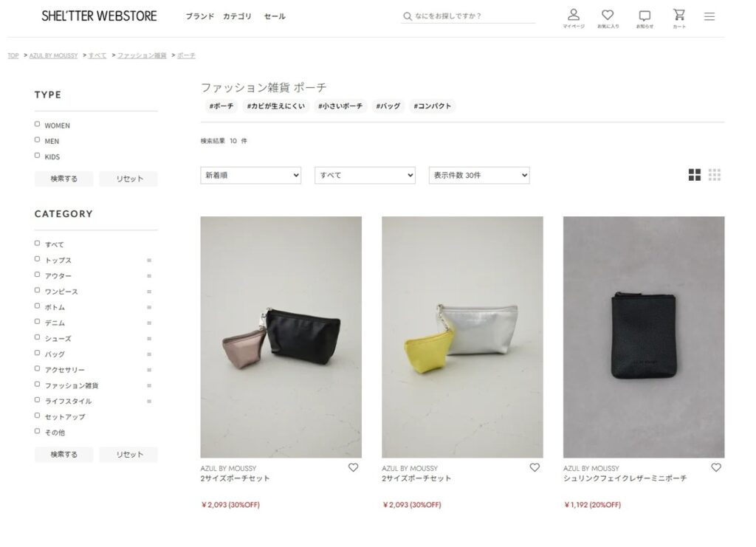756x547 pixels.
Task: Open the 表示件数 30件 dropdown
Action: (x=479, y=176)
